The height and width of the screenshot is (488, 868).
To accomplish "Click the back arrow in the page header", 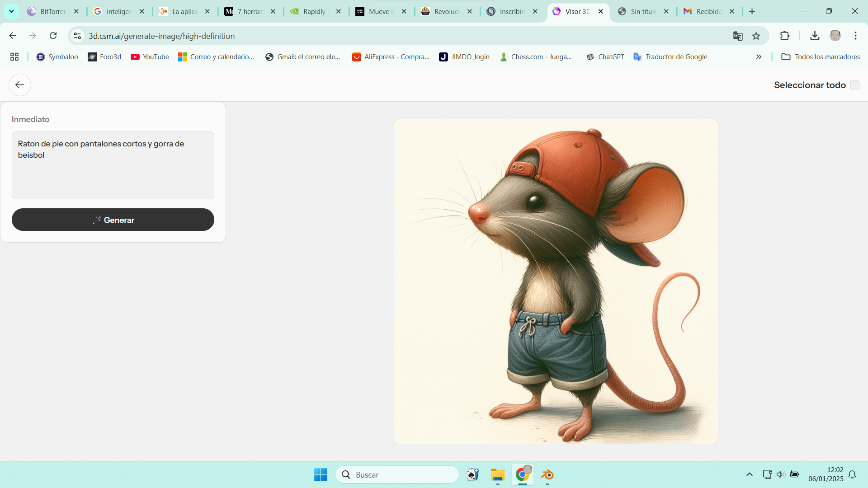I will click(x=19, y=85).
